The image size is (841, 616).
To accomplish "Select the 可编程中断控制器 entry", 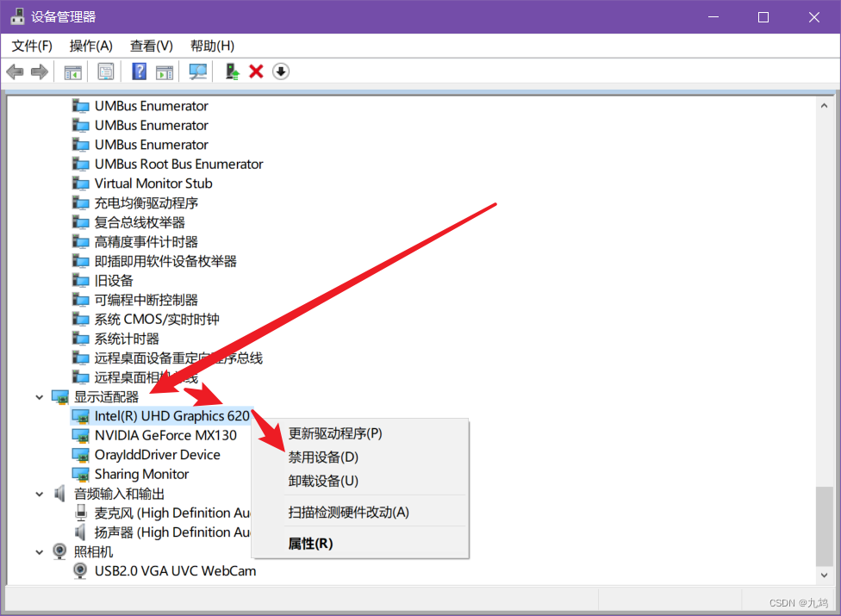I will click(x=146, y=300).
